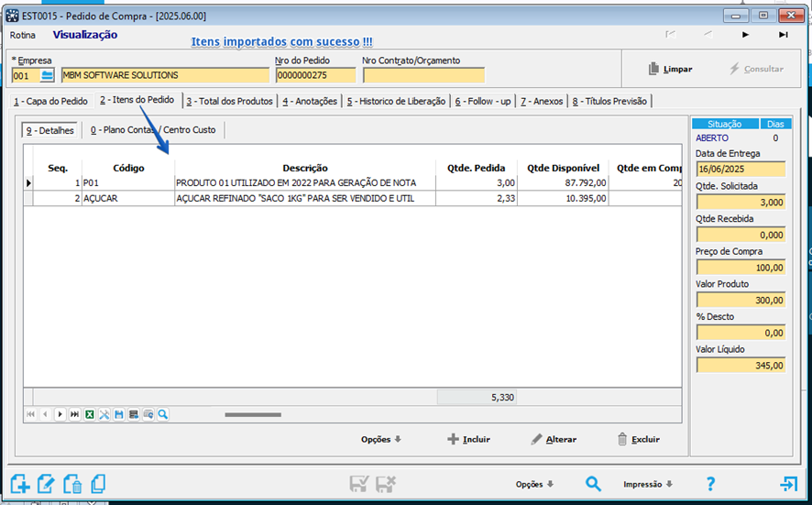Image resolution: width=812 pixels, height=505 pixels.
Task: Click the blue floppy disk save icon in grid toolbar
Action: pos(119,415)
